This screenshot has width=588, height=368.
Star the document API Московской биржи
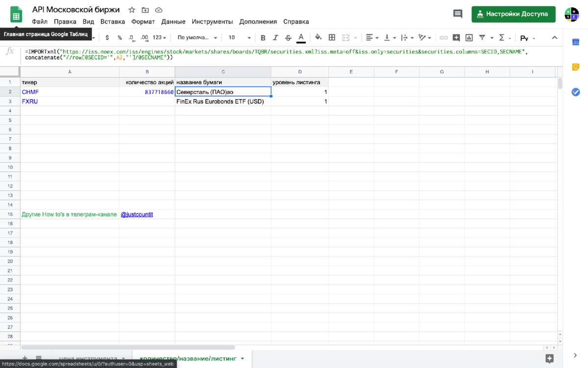[x=132, y=10]
